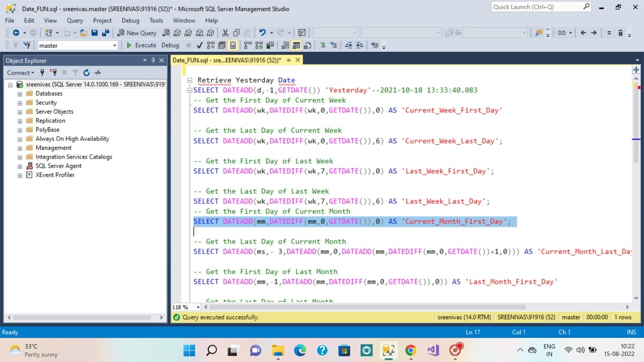Screen dimensions: 644x362
Task: Click Specify Values for Template Parameters icon
Action: [375, 45]
